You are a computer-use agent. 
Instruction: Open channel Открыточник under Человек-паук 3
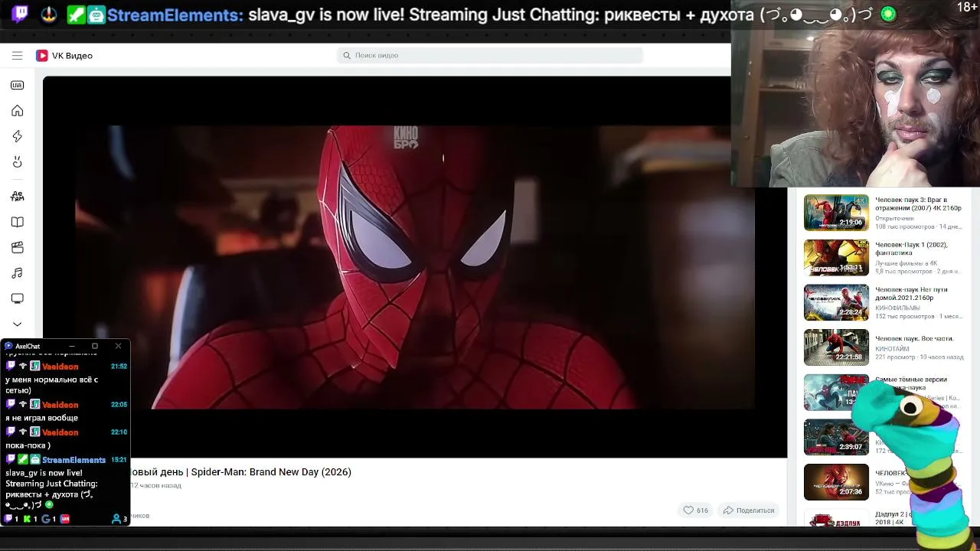point(894,218)
